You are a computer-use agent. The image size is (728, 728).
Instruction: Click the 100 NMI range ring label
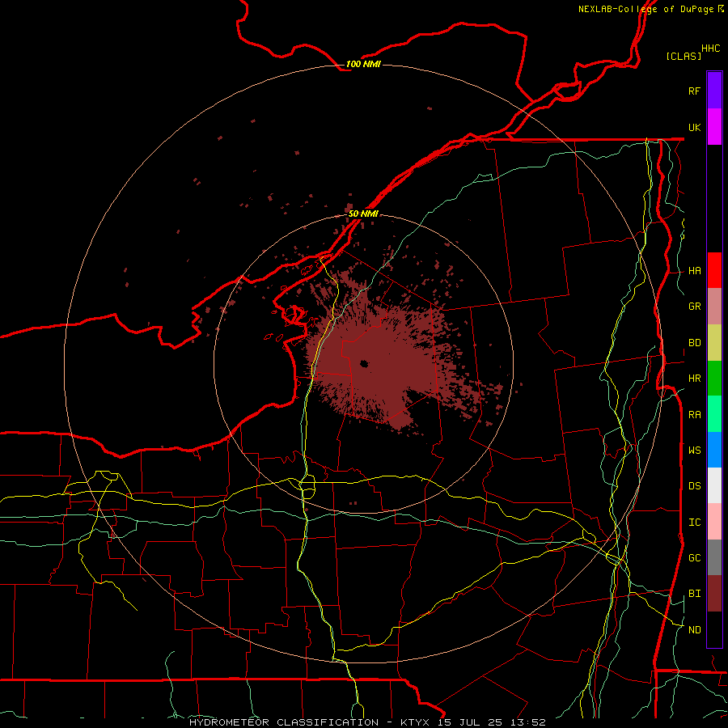pos(363,64)
